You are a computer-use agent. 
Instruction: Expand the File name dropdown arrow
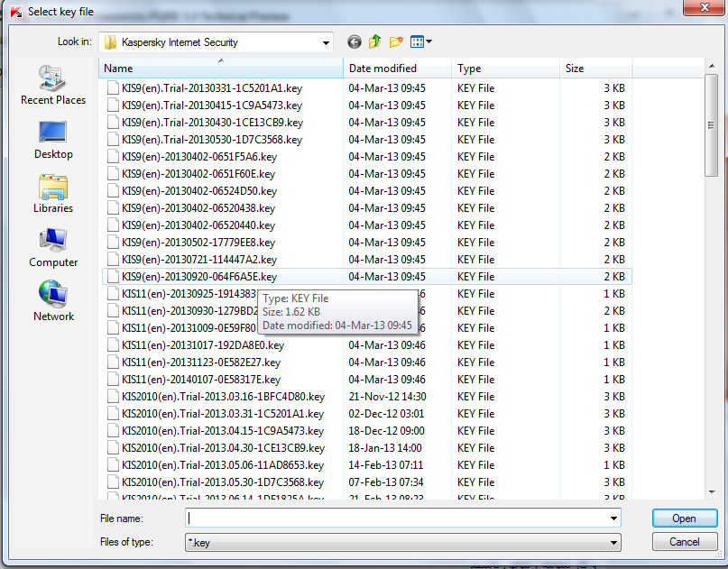pos(613,518)
